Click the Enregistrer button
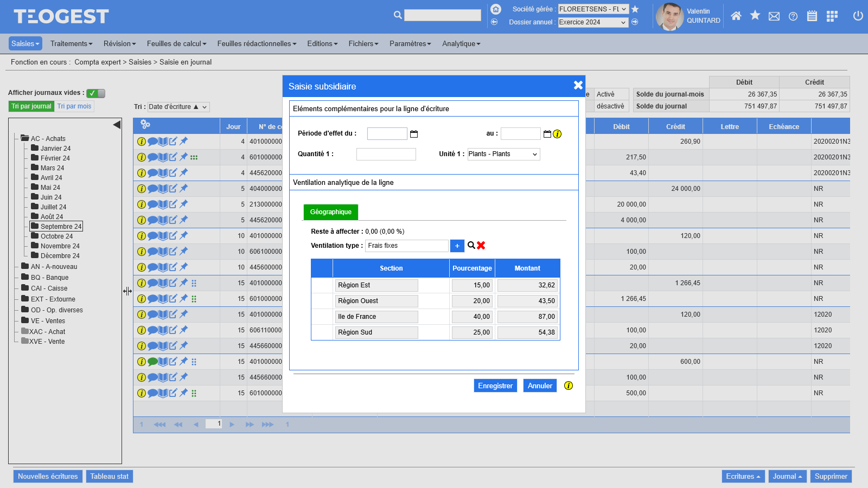868x488 pixels. pyautogui.click(x=495, y=386)
